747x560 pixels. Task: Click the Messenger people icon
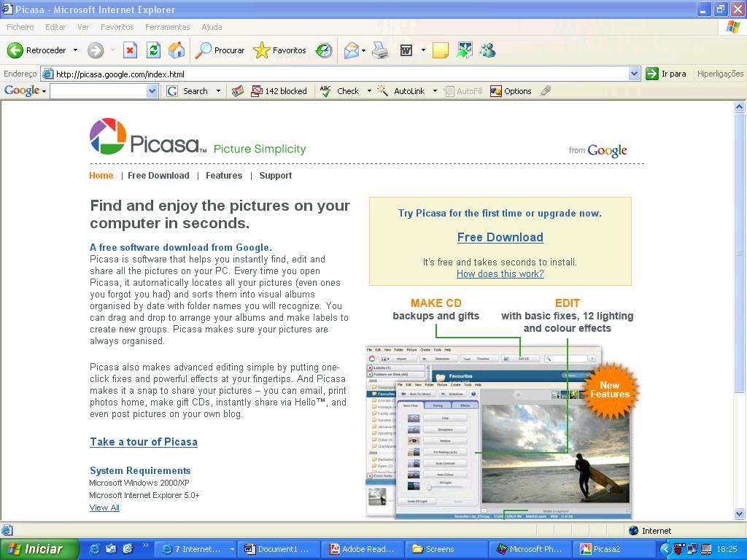(x=488, y=50)
